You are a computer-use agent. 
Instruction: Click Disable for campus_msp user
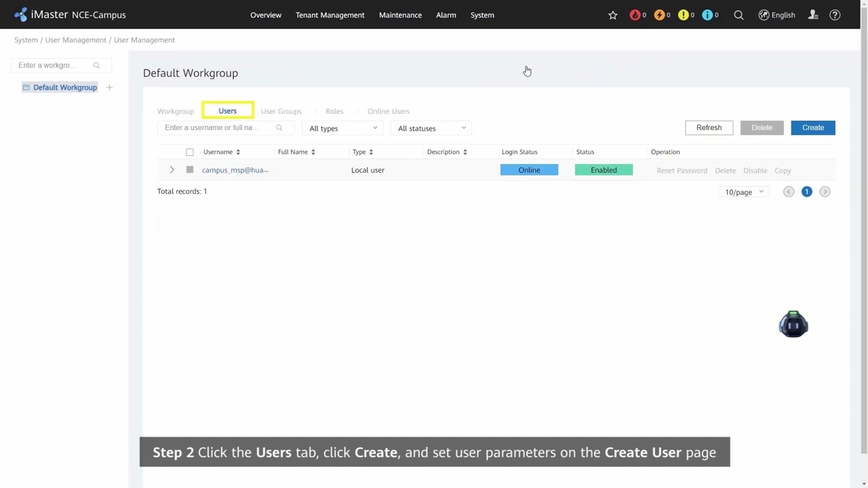(755, 171)
